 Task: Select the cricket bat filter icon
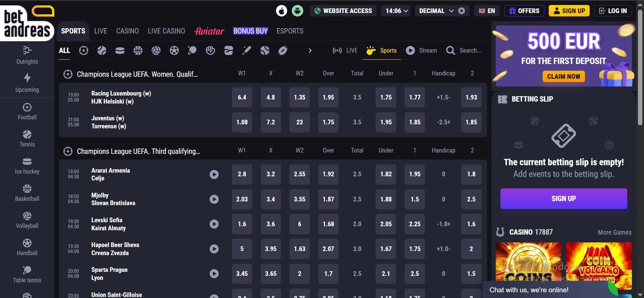click(247, 51)
